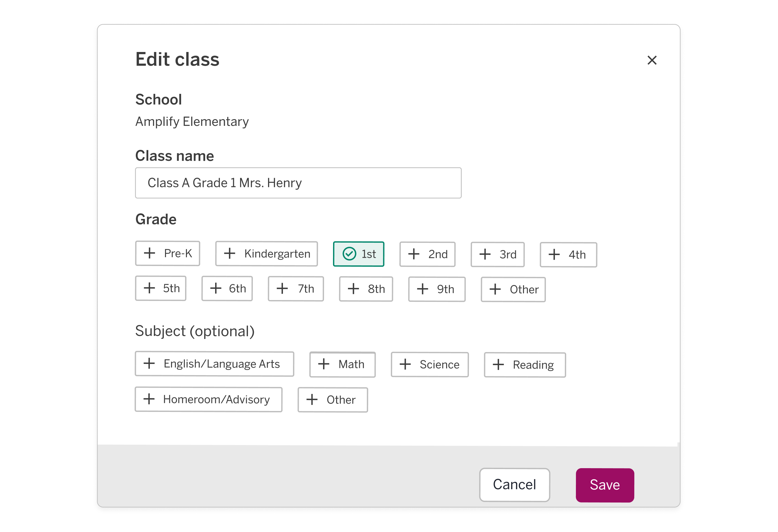This screenshot has width=778, height=532.
Task: Click the plus icon on grade Other chip
Action: (x=495, y=289)
